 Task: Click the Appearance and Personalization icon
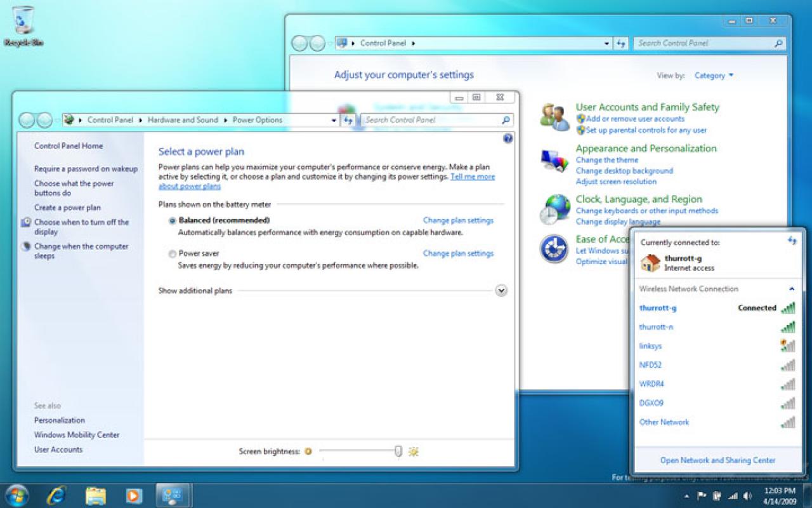[554, 161]
